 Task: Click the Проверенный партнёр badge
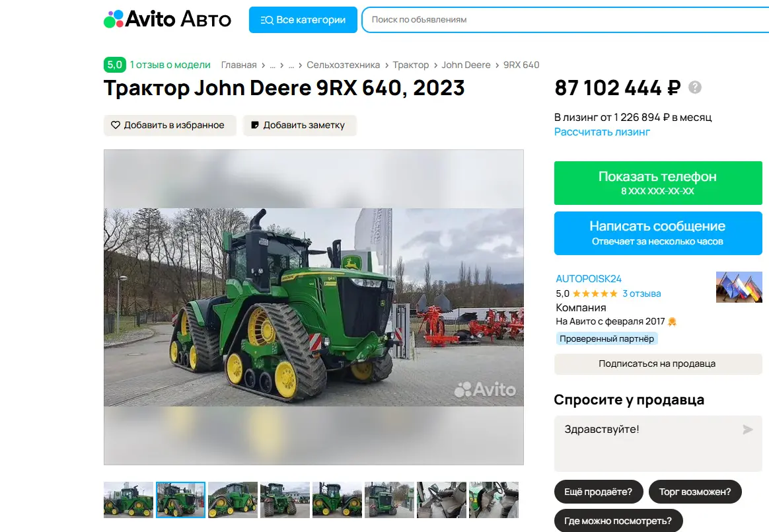[x=606, y=338]
